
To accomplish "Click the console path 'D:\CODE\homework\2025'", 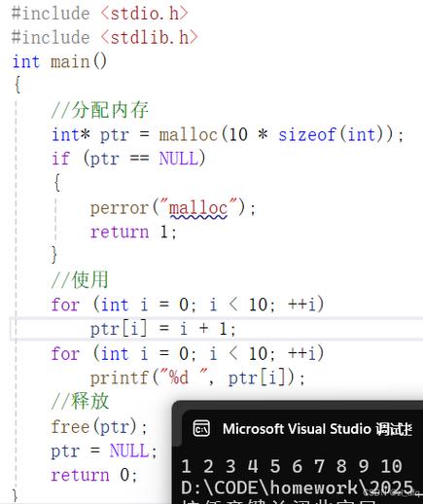I will point(298,487).
